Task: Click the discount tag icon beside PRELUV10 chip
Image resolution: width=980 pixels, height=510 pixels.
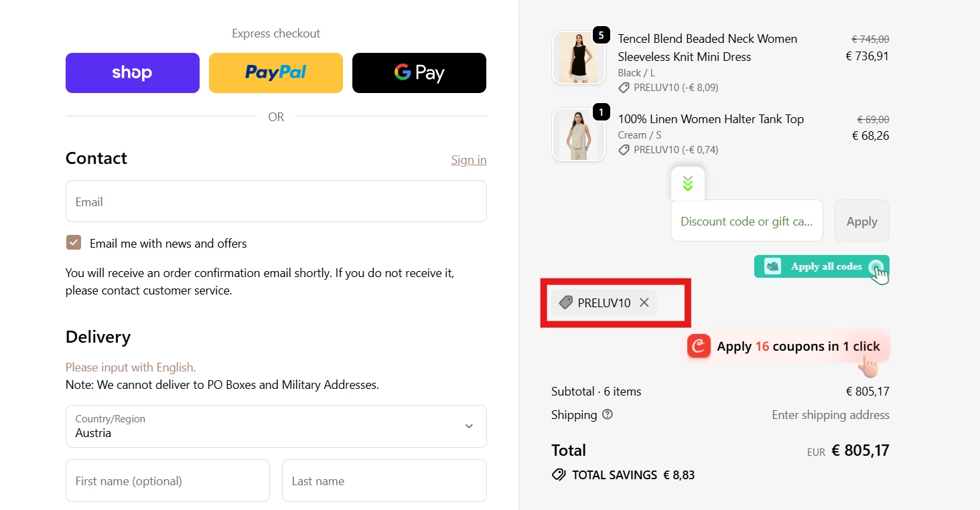Action: point(566,303)
